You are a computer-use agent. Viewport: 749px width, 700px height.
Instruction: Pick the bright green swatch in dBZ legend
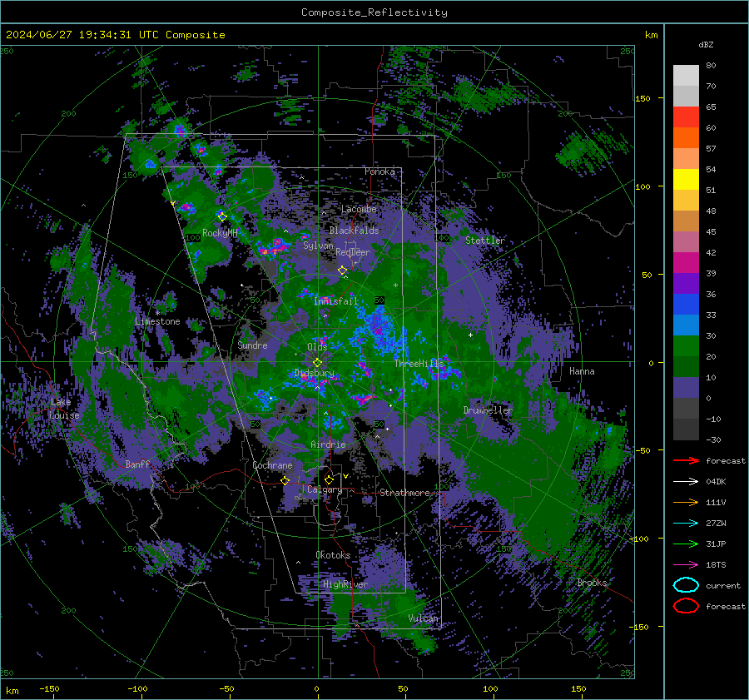click(686, 345)
